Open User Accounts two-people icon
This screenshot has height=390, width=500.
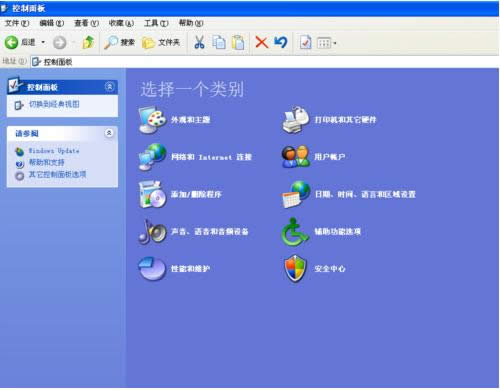click(x=296, y=157)
